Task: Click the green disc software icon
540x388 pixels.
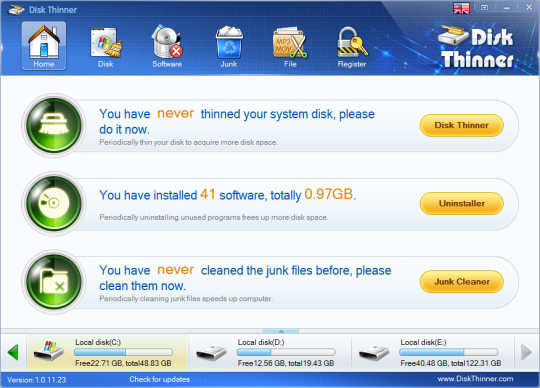Action: (x=54, y=203)
